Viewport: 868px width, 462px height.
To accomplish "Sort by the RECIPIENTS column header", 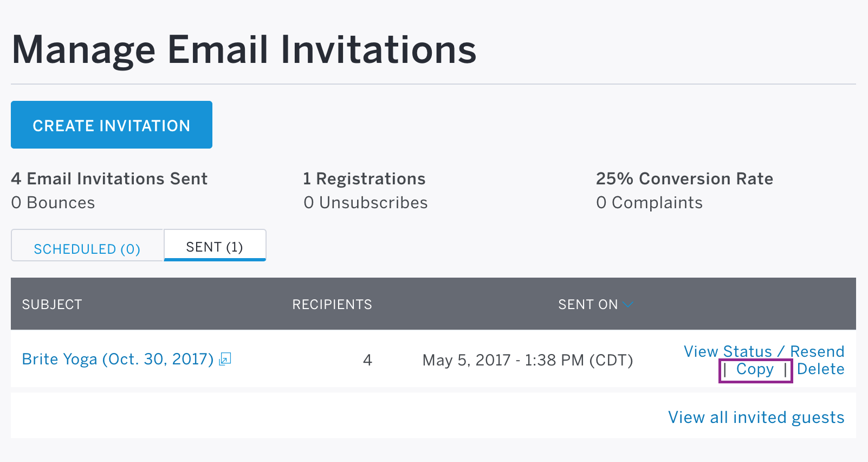I will pos(332,305).
